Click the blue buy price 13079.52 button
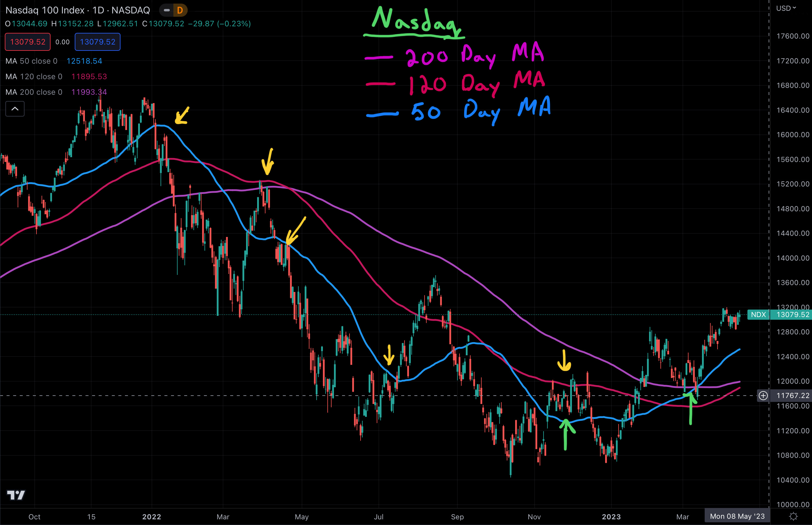This screenshot has height=525, width=812. pyautogui.click(x=97, y=42)
